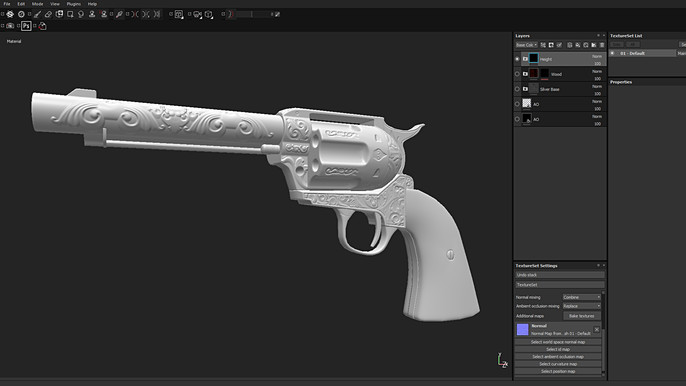This screenshot has width=686, height=386.
Task: Click the Photoshop export Ps icon
Action: click(x=26, y=26)
